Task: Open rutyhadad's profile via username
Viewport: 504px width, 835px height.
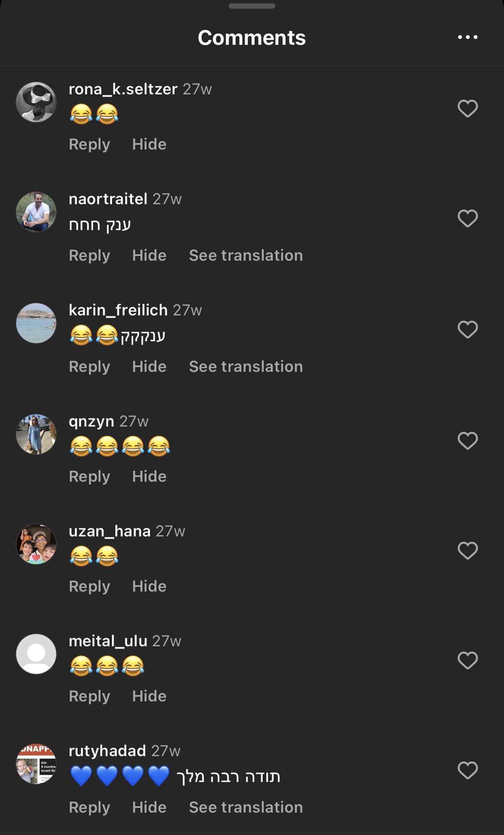Action: 107,751
